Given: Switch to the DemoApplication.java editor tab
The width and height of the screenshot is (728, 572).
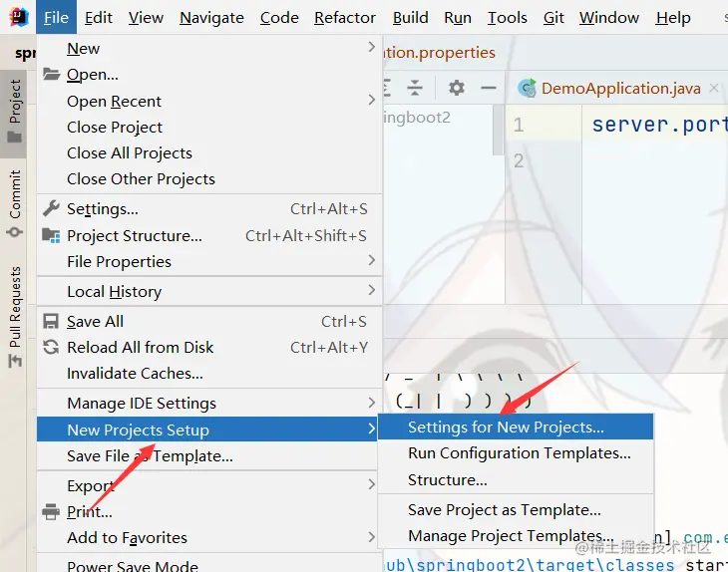Looking at the screenshot, I should (x=620, y=88).
